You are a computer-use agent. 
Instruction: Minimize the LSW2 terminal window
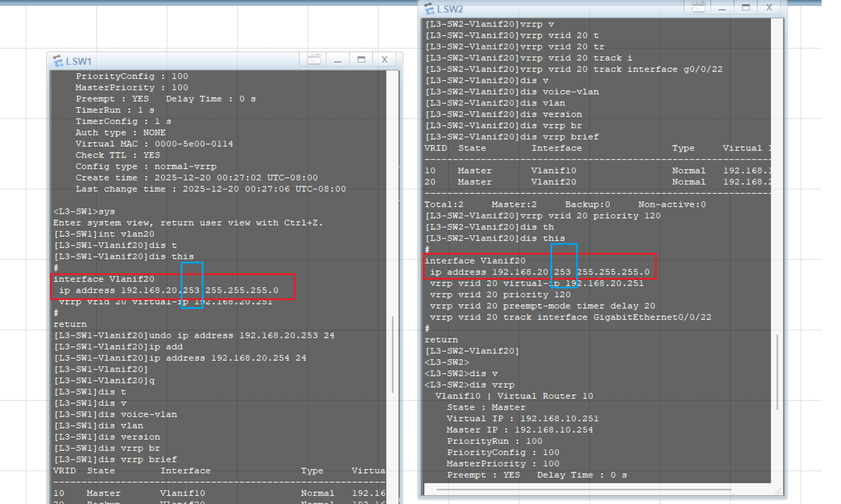[722, 8]
